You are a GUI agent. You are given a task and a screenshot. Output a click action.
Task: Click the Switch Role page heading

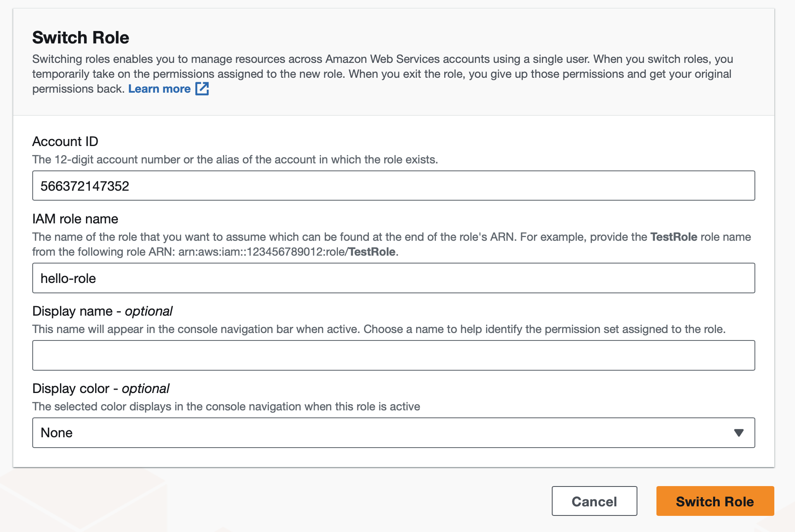click(81, 38)
